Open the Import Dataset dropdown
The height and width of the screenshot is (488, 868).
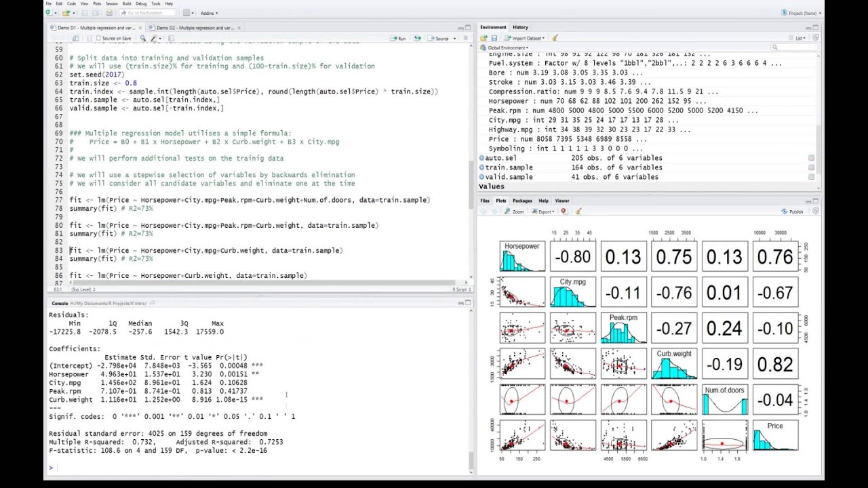click(524, 38)
